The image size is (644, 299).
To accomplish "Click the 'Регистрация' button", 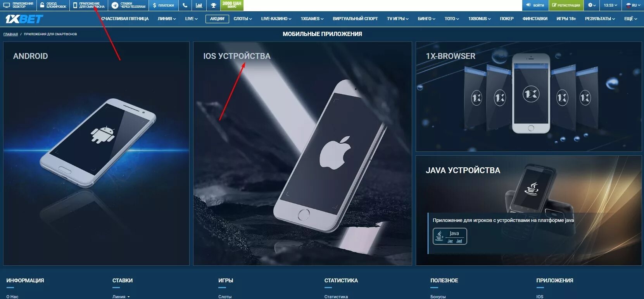I will tap(566, 5).
